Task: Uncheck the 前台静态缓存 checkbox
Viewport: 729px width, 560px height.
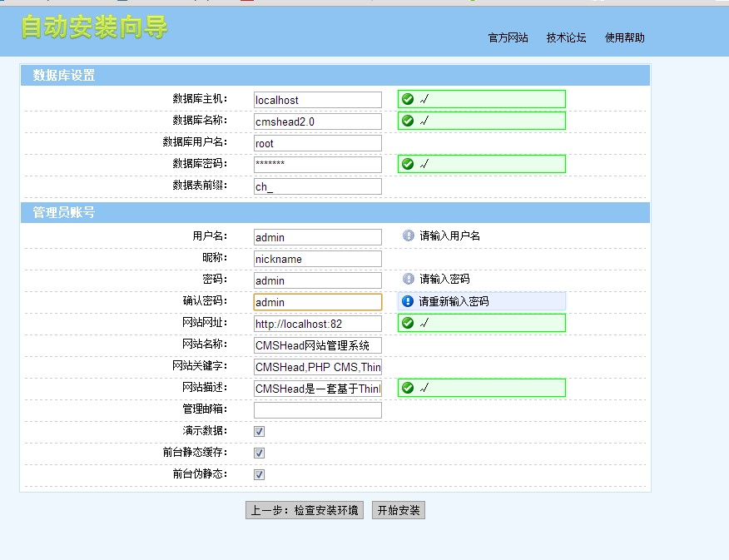Action: [260, 453]
